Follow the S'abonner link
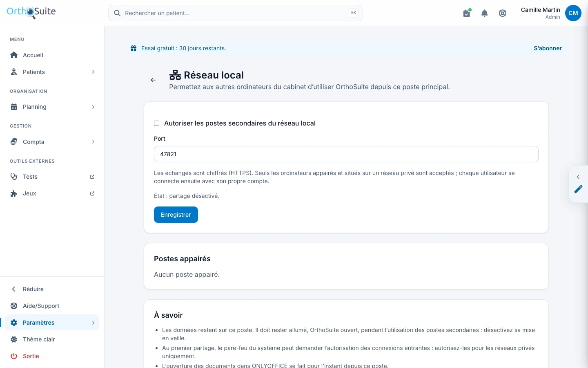The width and height of the screenshot is (588, 368). pos(548,48)
